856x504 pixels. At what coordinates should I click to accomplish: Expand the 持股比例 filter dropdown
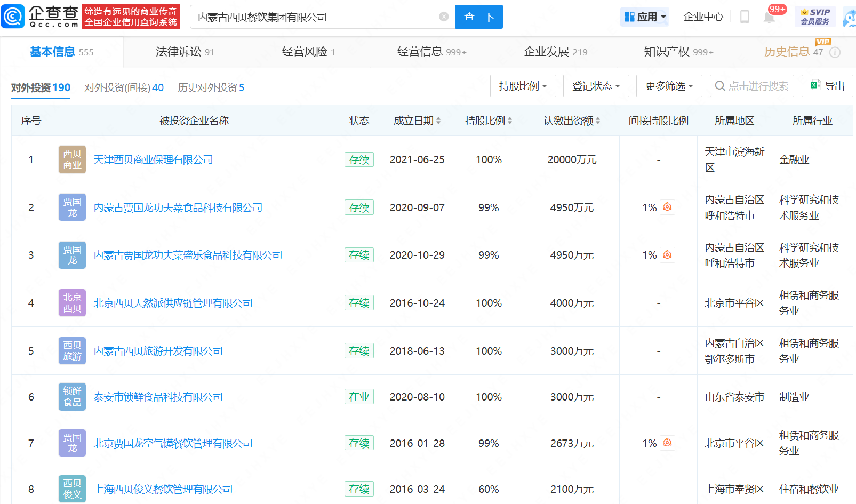pos(523,86)
